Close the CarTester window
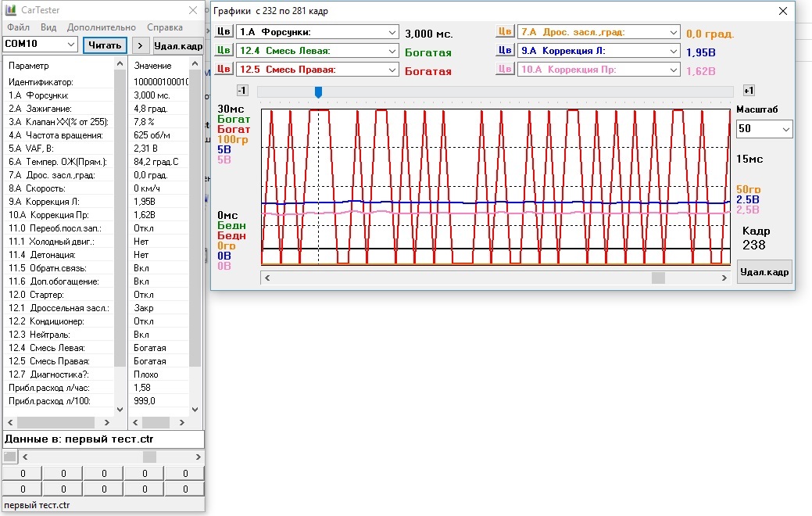The width and height of the screenshot is (812, 516). [193, 10]
